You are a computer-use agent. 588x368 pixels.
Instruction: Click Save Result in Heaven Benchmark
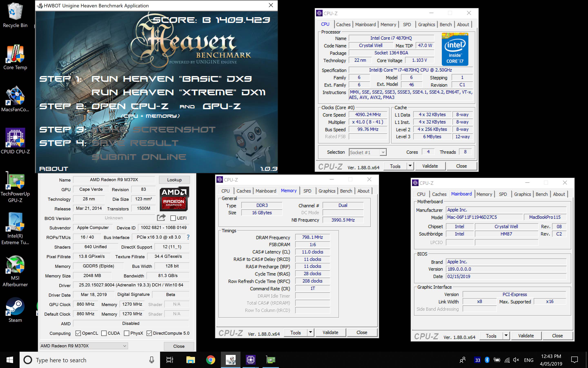(135, 143)
